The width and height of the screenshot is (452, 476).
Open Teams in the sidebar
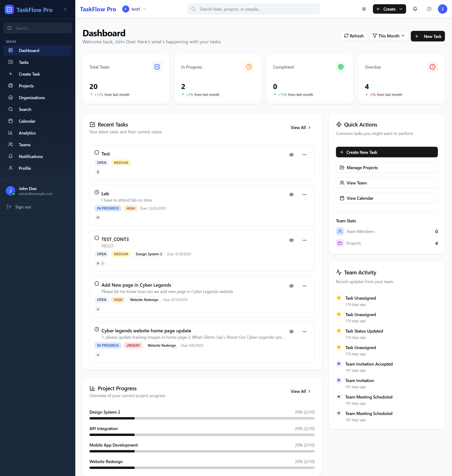[38, 145]
